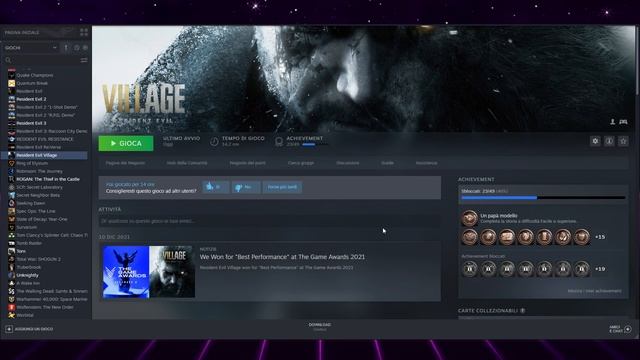Click the thumbs-up Sì recommend button

click(216, 187)
